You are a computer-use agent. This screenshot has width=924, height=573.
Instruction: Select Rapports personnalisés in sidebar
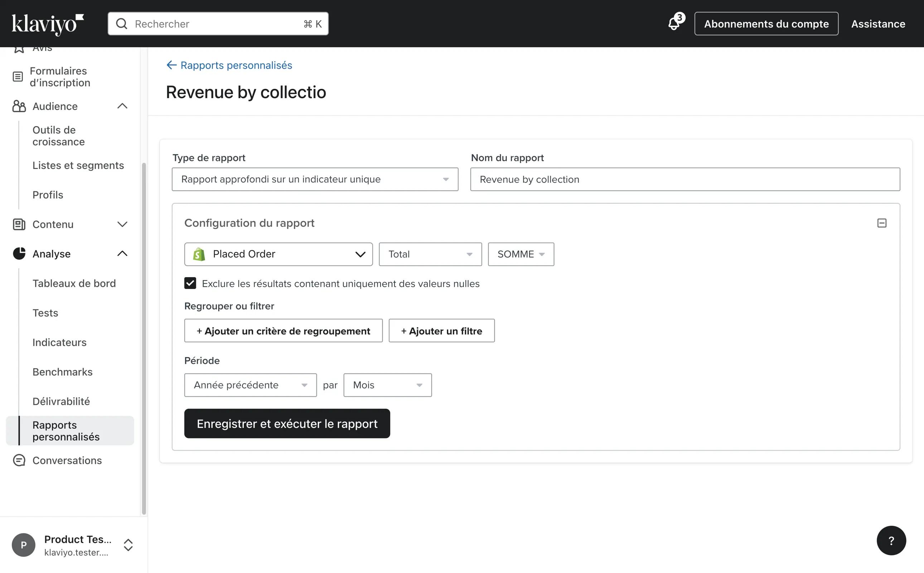click(70, 430)
